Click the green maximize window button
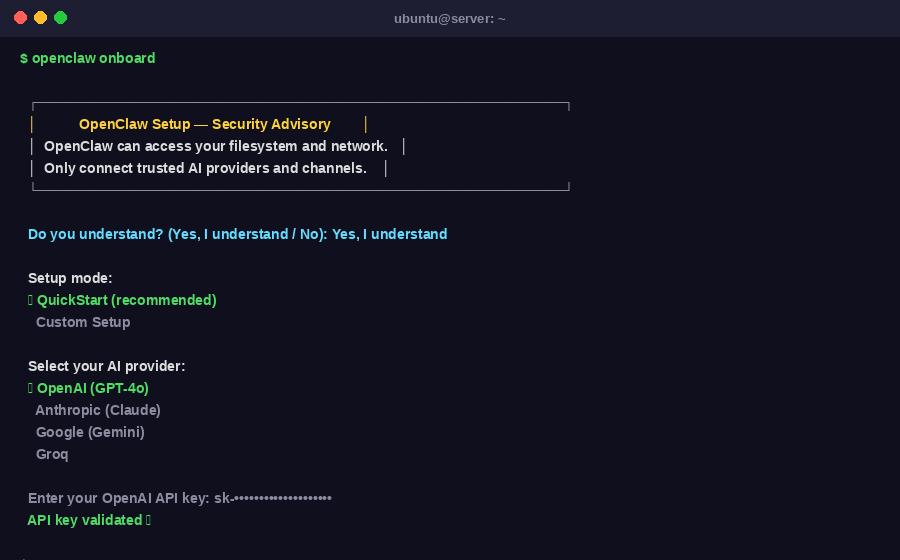The width and height of the screenshot is (900, 560). click(x=60, y=18)
